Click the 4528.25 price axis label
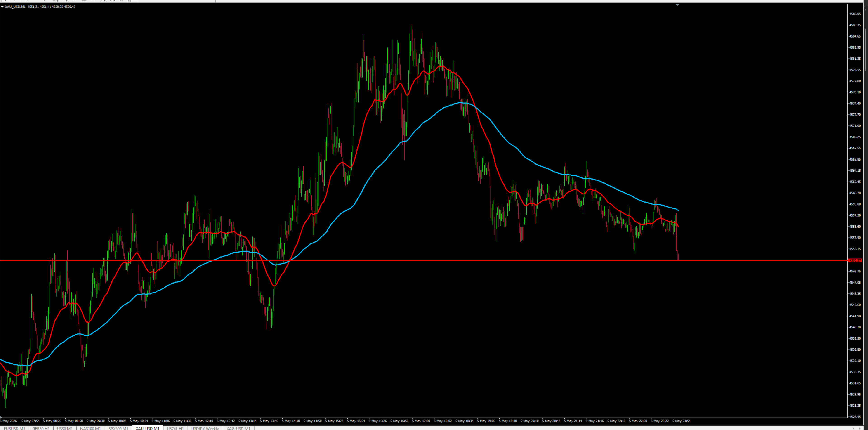The height and width of the screenshot is (430, 868). (855, 405)
